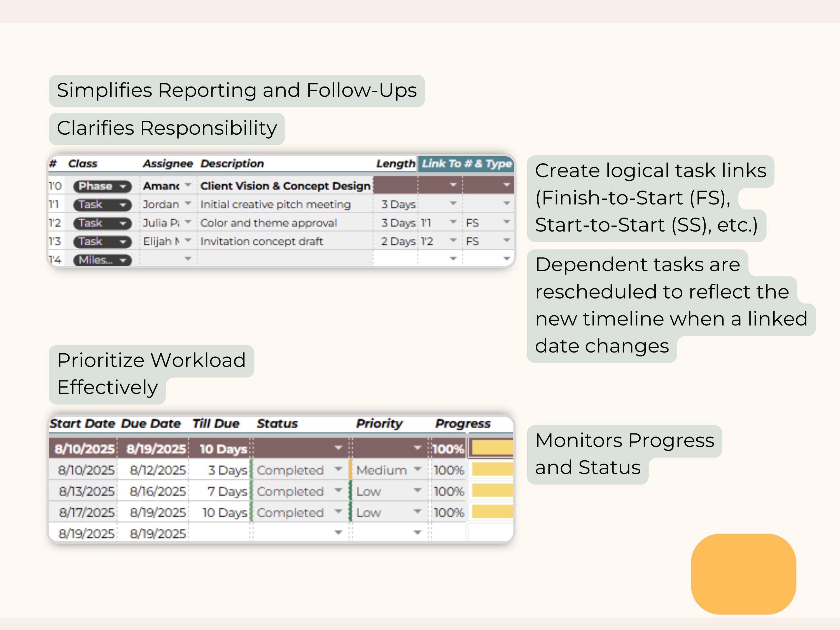Select the 8/16/2025 due date cell

(x=153, y=491)
